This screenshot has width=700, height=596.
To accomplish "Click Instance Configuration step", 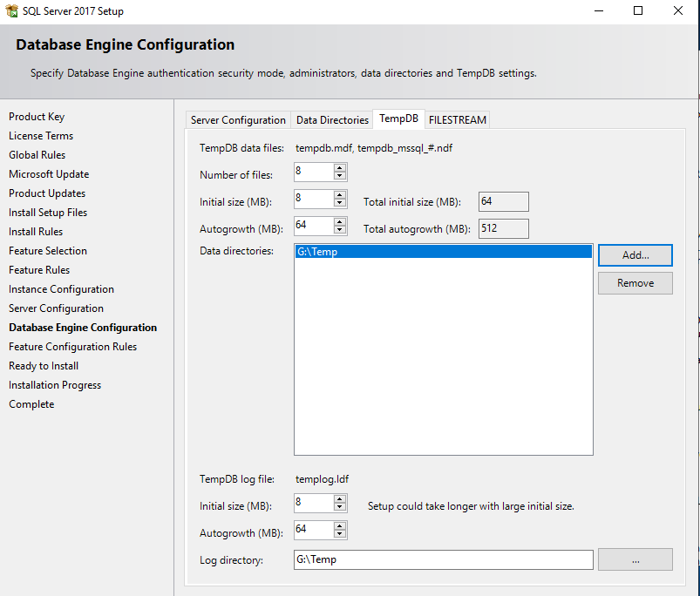I will point(61,289).
